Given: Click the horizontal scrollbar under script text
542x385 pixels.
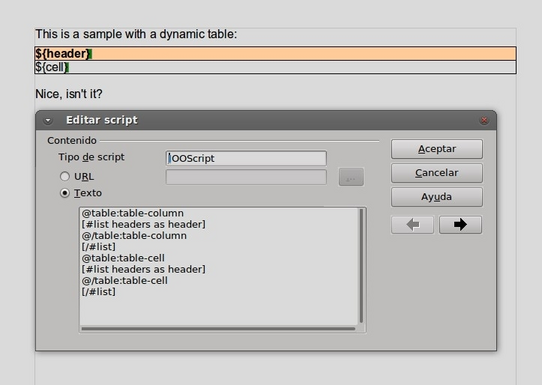Looking at the screenshot, I should pos(218,329).
